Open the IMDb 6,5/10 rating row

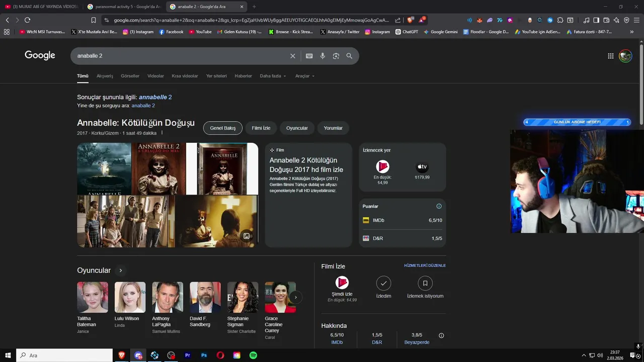[403, 220]
